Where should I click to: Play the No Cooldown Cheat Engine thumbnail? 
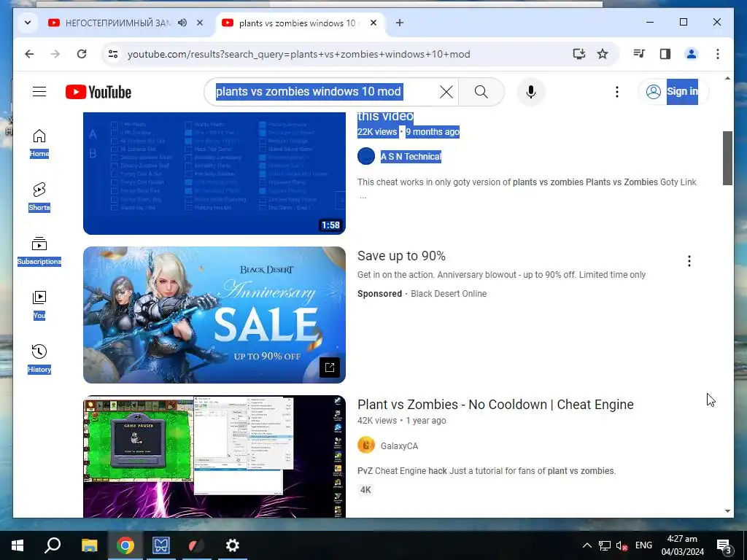point(214,456)
